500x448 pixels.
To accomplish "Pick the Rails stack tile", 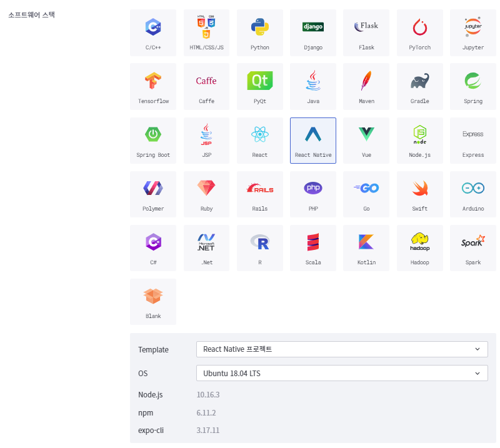I will pyautogui.click(x=260, y=194).
